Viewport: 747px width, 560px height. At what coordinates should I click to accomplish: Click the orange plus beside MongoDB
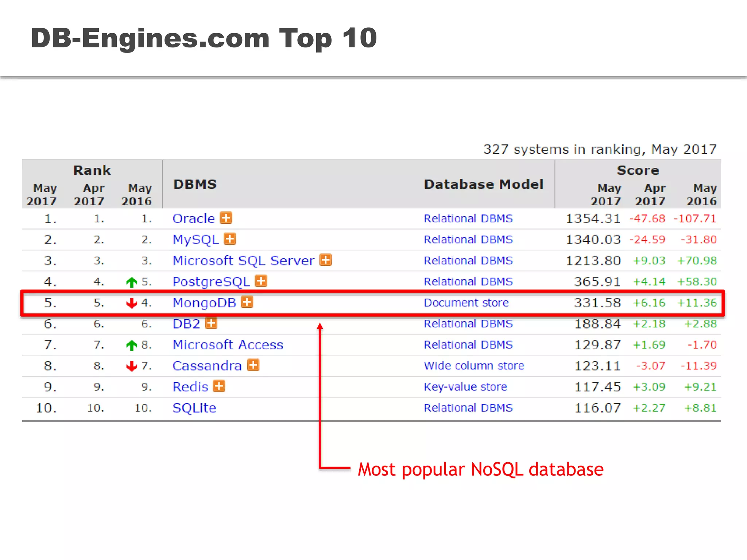(x=247, y=302)
